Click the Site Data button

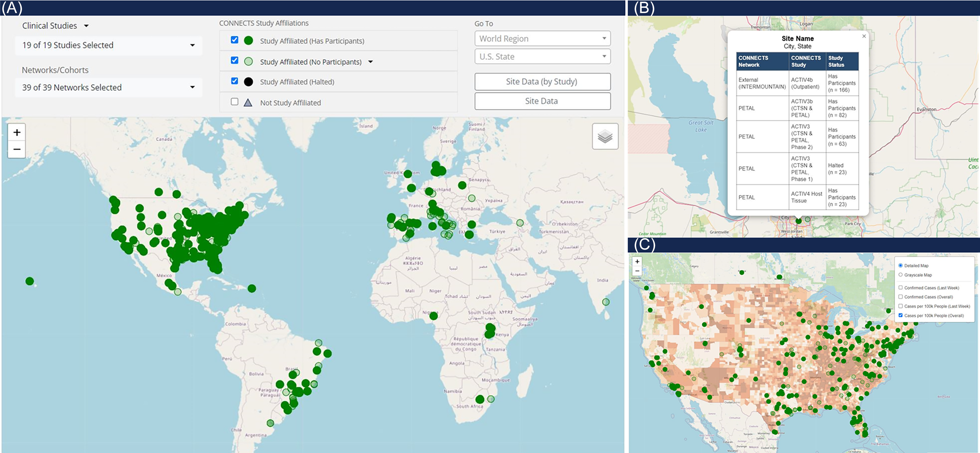click(x=542, y=101)
